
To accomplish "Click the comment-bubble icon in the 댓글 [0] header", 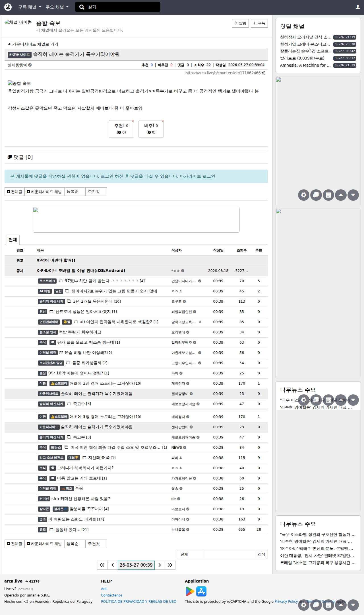I will 10,157.
